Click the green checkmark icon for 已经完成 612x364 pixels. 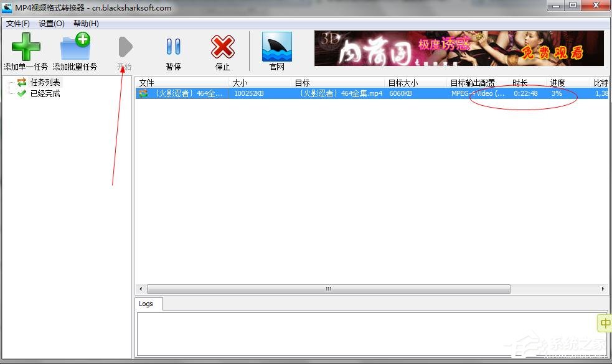tap(22, 93)
